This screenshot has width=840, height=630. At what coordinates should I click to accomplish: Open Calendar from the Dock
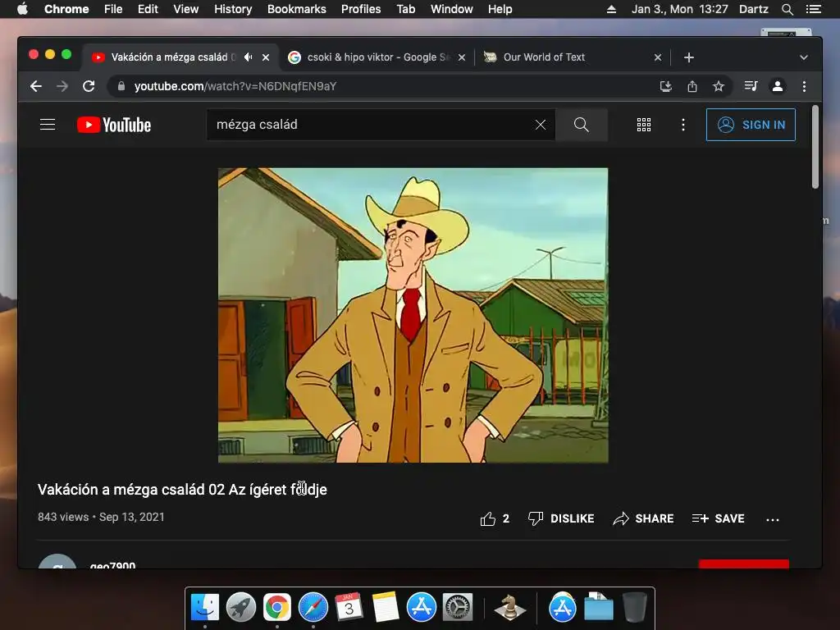coord(349,608)
